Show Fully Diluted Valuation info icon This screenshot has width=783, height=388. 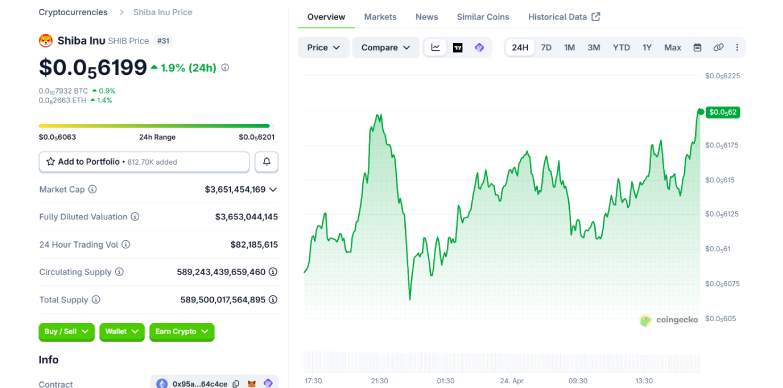pos(135,217)
